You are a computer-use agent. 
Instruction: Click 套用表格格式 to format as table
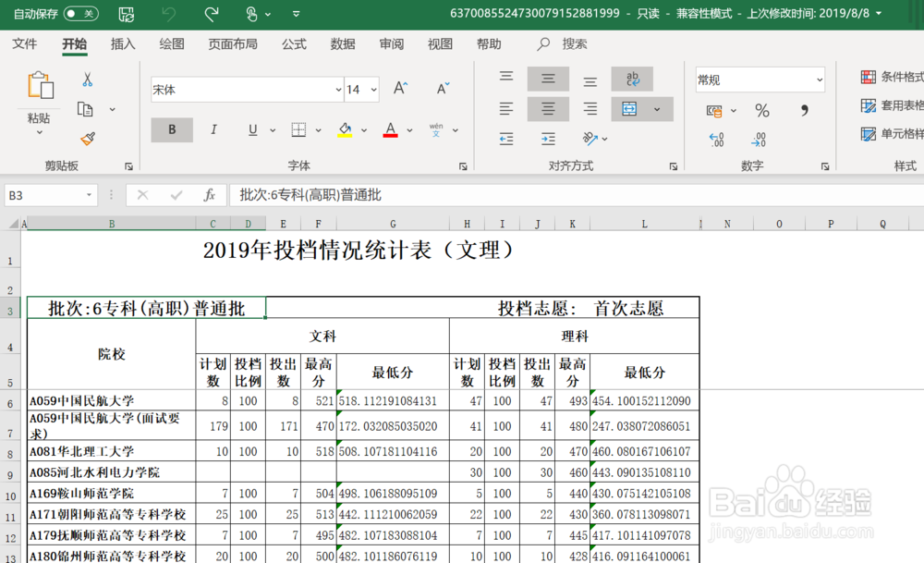(x=887, y=104)
